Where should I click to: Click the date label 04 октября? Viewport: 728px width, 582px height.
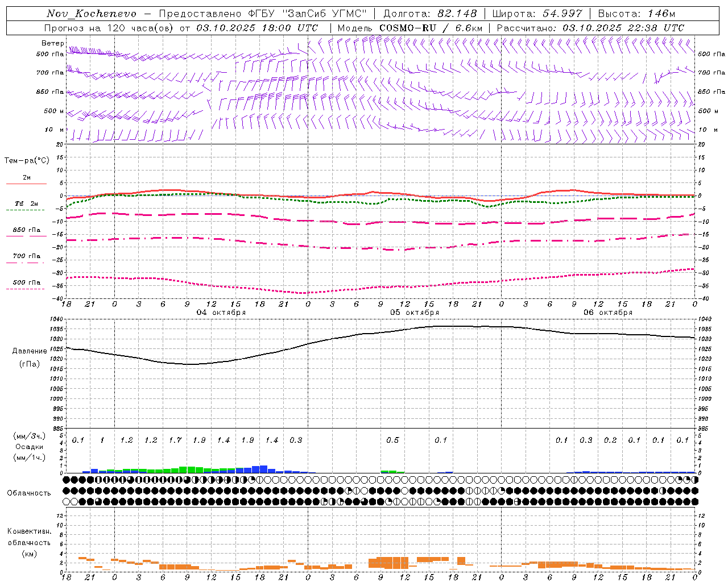tap(221, 313)
